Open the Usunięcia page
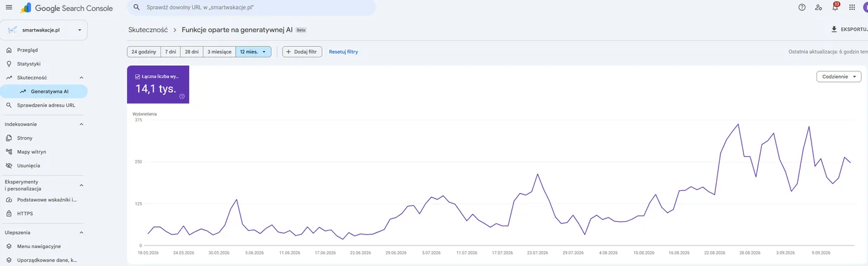The height and width of the screenshot is (266, 868). pyautogui.click(x=44, y=166)
